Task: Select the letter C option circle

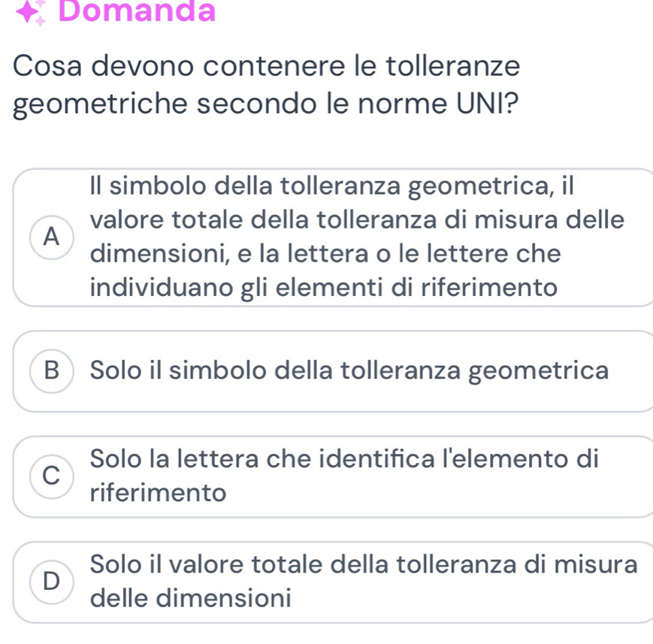Action: 51,476
